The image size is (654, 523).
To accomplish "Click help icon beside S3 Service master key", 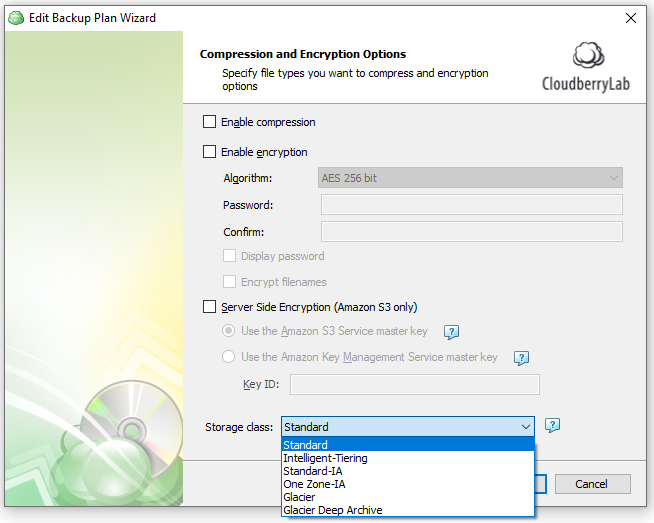I will (x=451, y=332).
